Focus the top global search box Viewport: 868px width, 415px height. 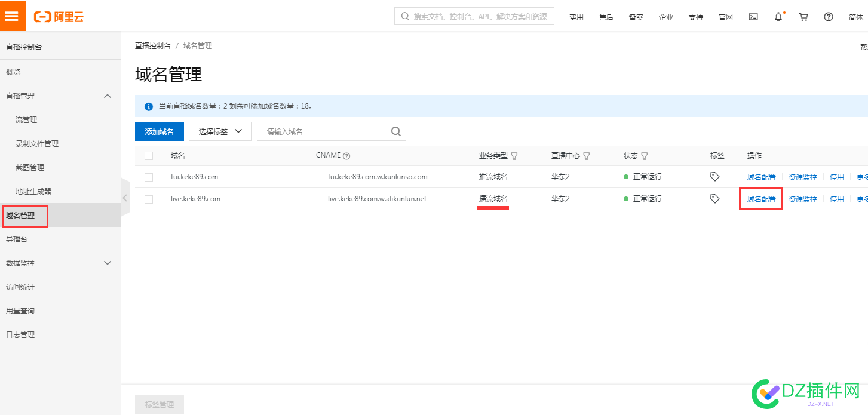[x=474, y=16]
